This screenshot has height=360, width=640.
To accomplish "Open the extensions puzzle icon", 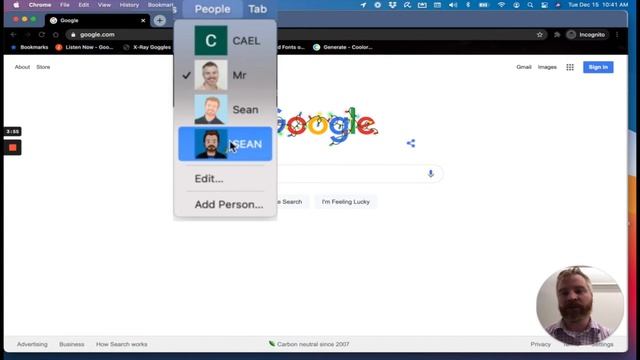I will (x=557, y=35).
